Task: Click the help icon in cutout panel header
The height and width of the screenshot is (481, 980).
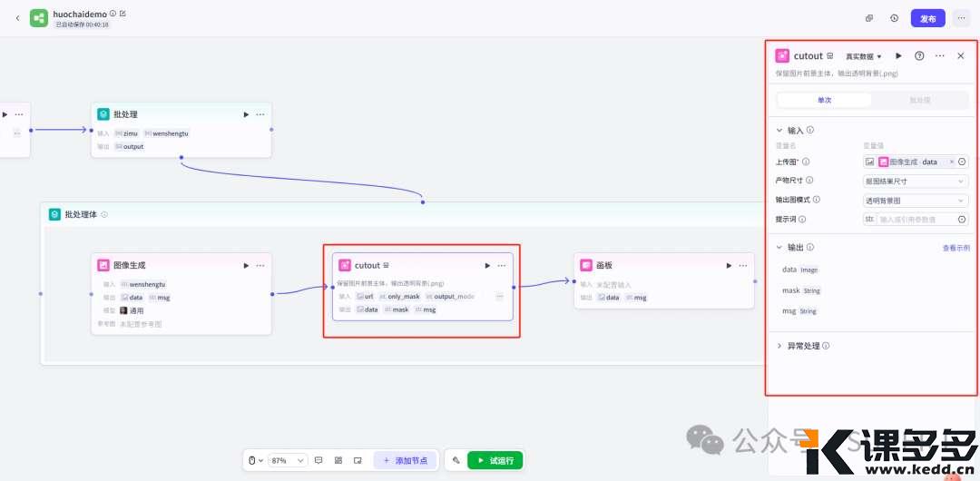Action: [x=919, y=56]
